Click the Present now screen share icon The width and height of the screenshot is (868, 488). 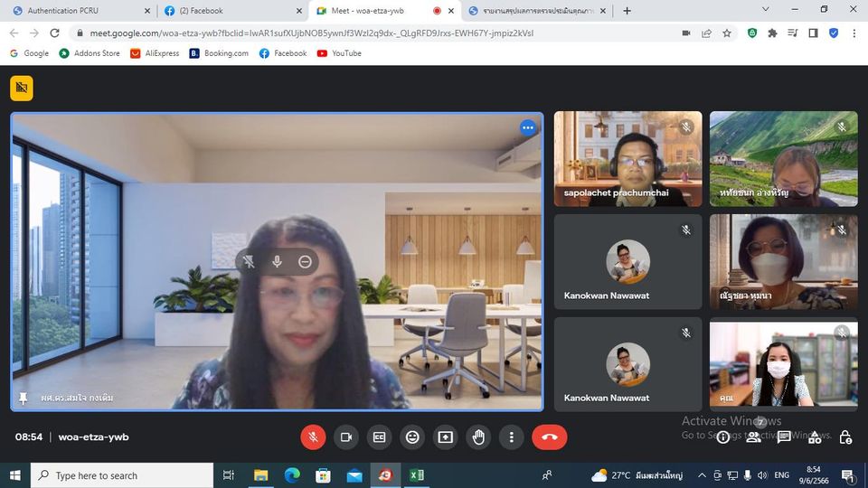[446, 437]
